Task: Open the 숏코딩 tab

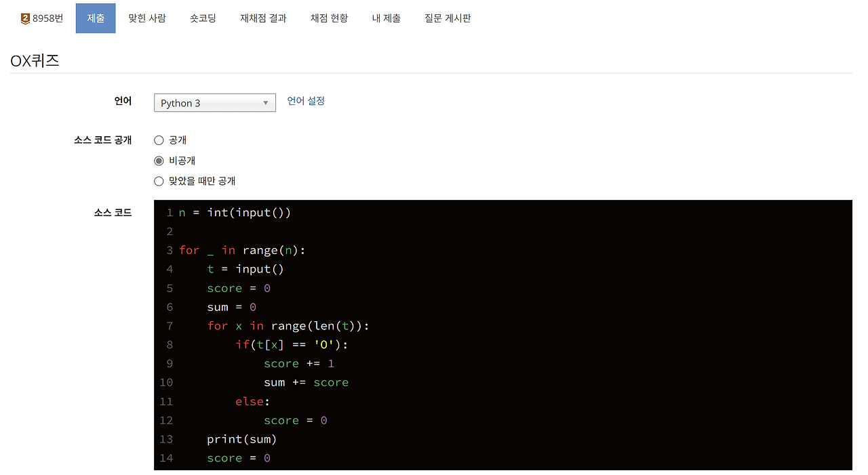Action: point(203,18)
